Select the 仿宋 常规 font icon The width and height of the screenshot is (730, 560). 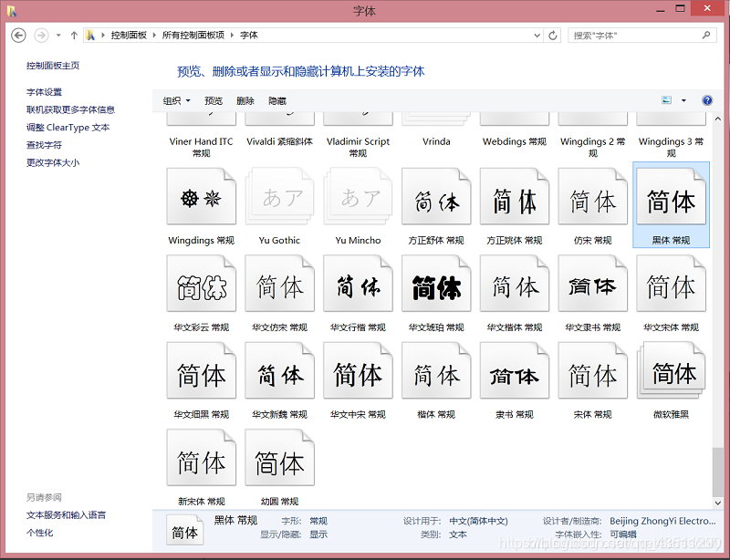click(x=592, y=196)
